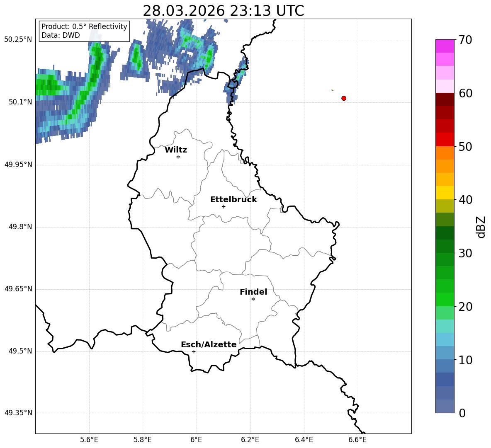Click the 49.5°N latitude label

20,351
